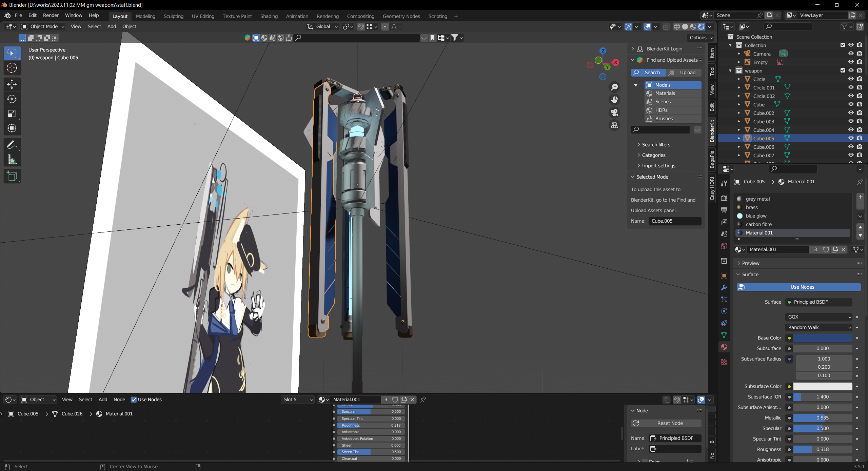Open the Material properties tab icon

(724, 347)
